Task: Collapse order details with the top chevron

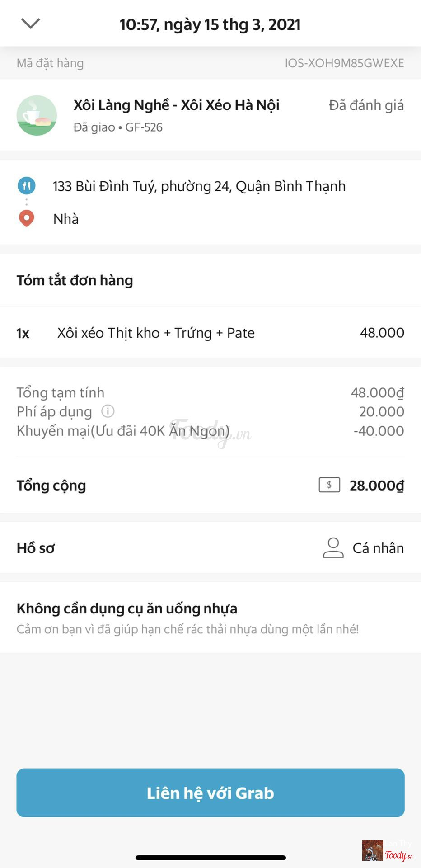Action: pyautogui.click(x=31, y=24)
